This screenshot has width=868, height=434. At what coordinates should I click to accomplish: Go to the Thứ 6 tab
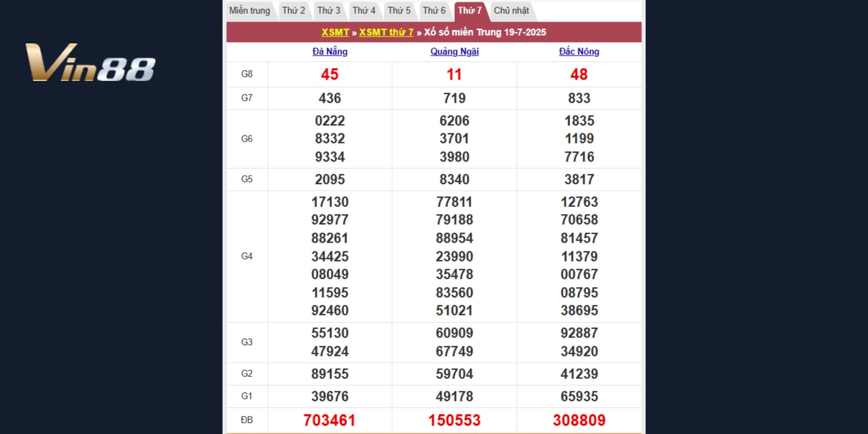(434, 11)
